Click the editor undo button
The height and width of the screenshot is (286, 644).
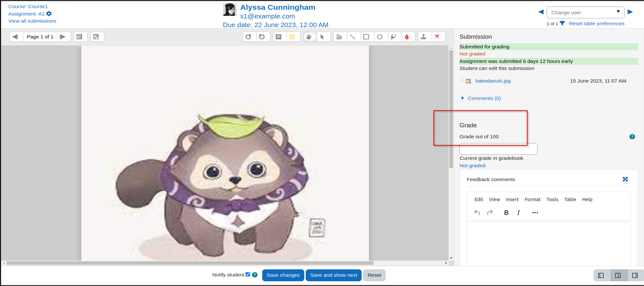(477, 213)
